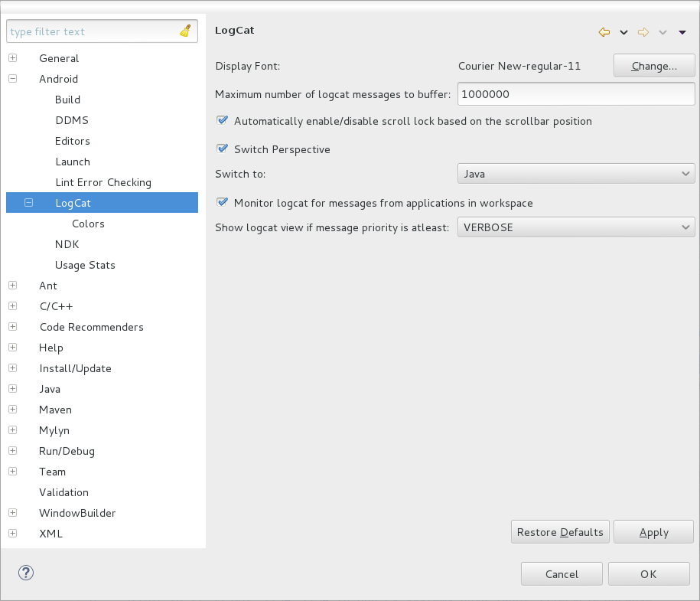700x601 pixels.
Task: Select the Run/Debug tree item label
Action: point(67,451)
